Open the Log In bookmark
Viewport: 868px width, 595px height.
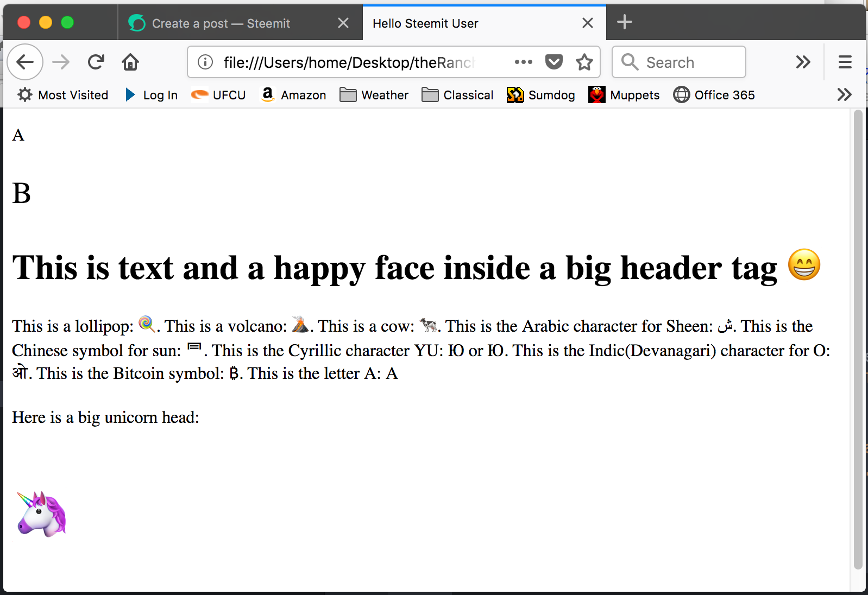click(x=152, y=95)
